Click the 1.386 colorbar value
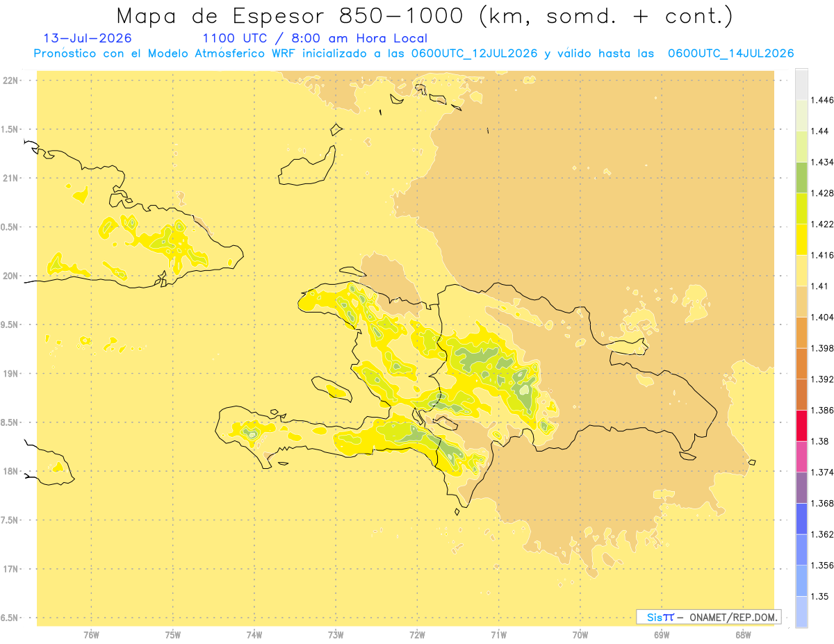This screenshot has height=644, width=834. click(x=822, y=410)
